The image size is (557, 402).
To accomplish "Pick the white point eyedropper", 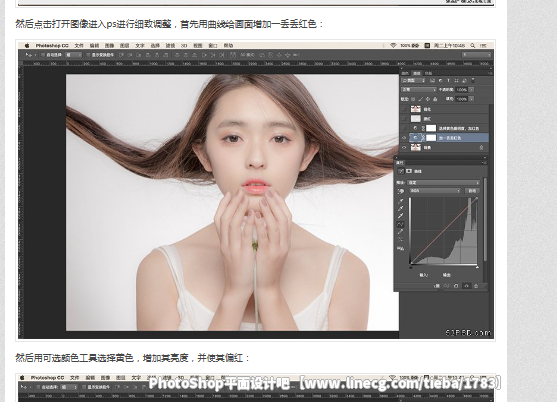I will click(x=401, y=216).
